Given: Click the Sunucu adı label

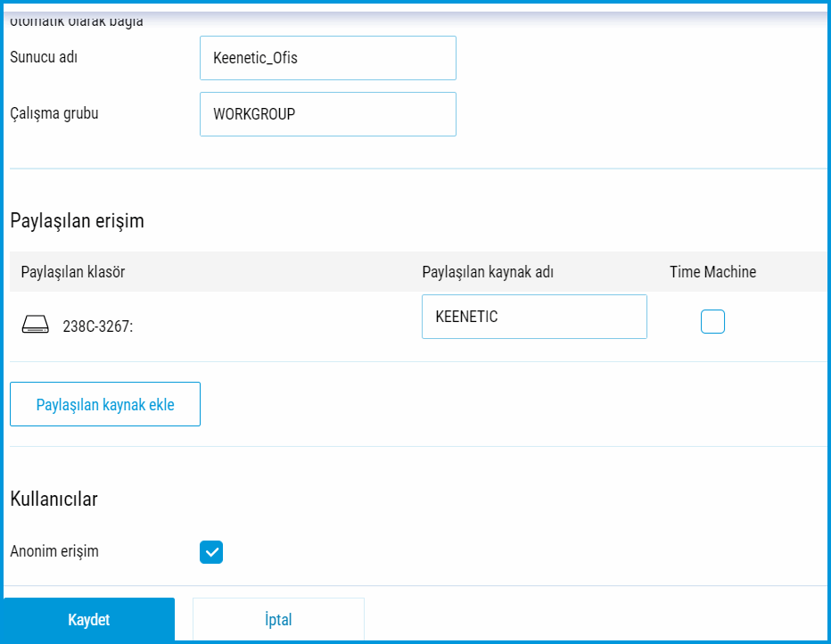Looking at the screenshot, I should click(45, 57).
